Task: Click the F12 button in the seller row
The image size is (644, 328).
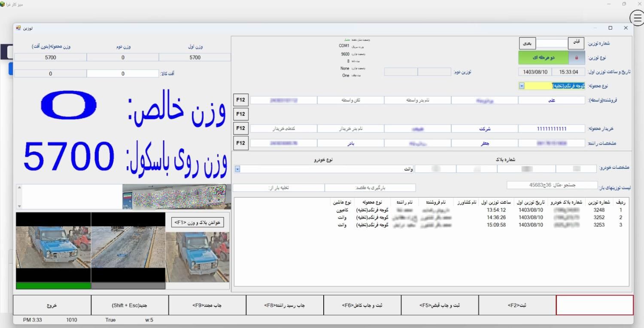Action: tap(240, 100)
